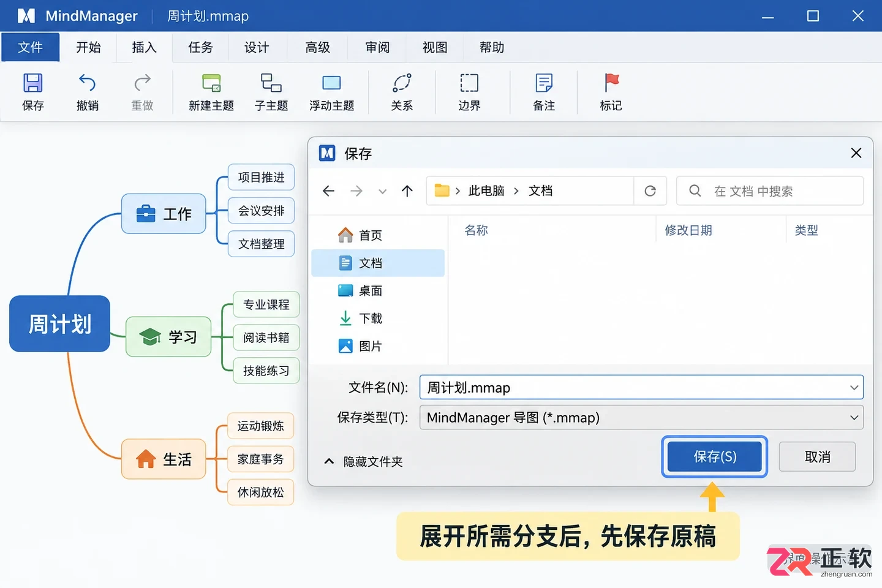Sort files by 名称 column
The height and width of the screenshot is (588, 882).
coord(476,230)
